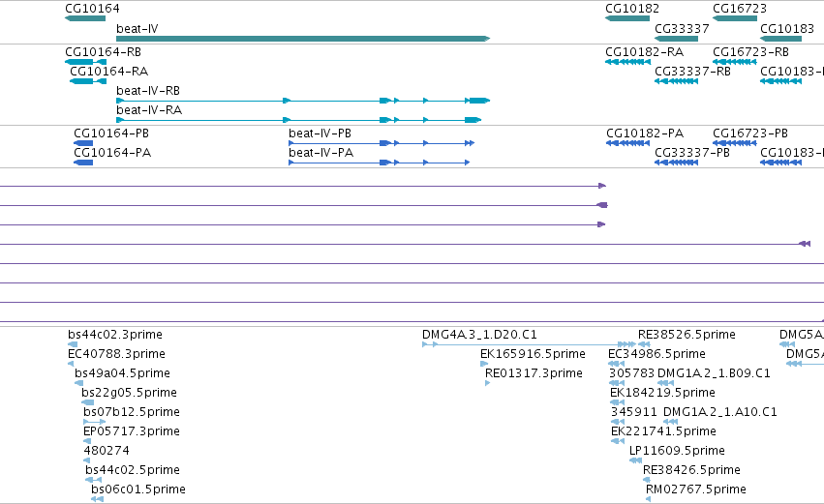
Task: Select transcript CG10164-RB
Action: pyautogui.click(x=85, y=62)
